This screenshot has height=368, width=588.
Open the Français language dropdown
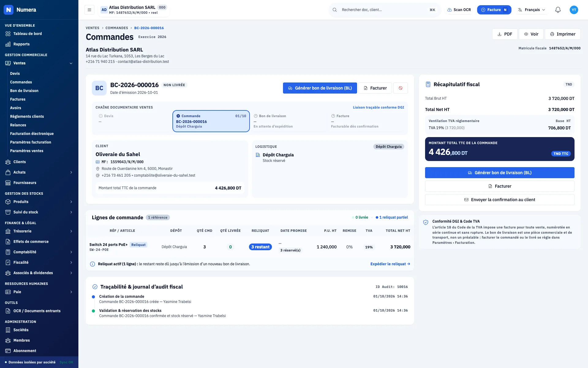(531, 10)
